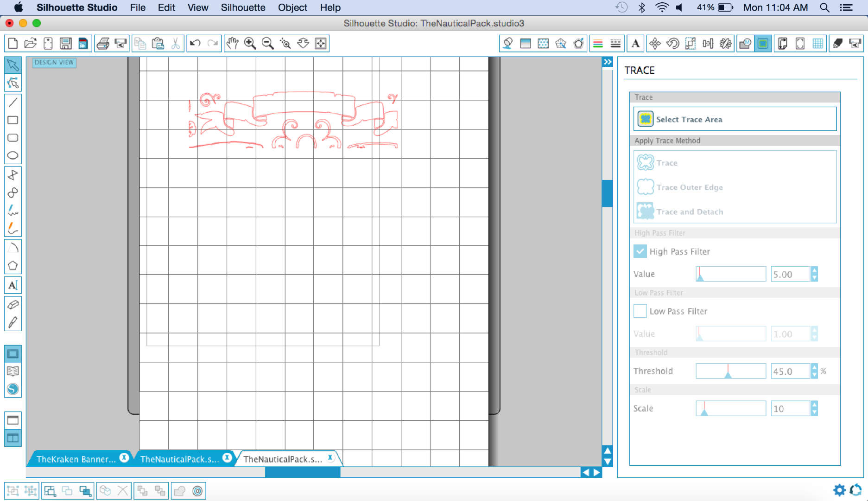Open preferences gear icon at bottom right

[839, 490]
